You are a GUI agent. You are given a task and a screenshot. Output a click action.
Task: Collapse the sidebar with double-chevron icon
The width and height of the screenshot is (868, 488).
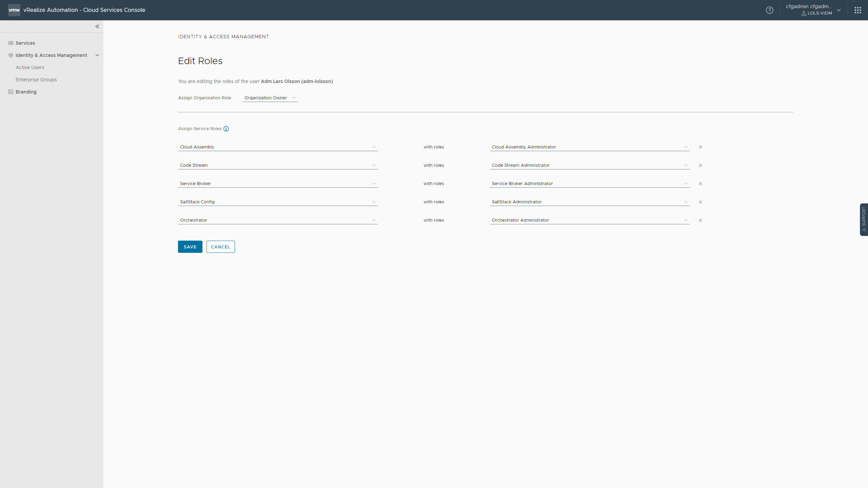pyautogui.click(x=97, y=26)
